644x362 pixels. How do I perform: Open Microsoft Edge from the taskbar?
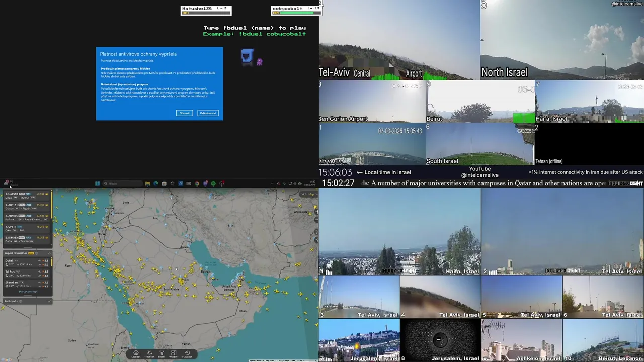click(155, 183)
